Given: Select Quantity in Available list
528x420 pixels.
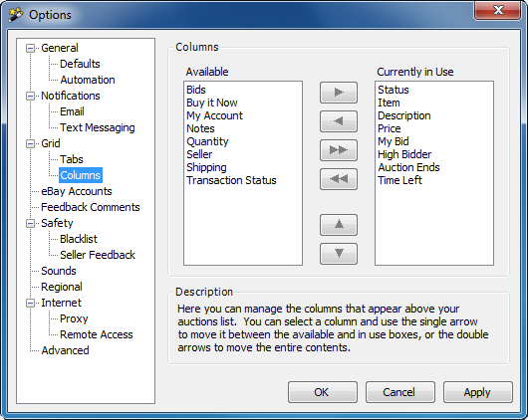Looking at the screenshot, I should 207,141.
